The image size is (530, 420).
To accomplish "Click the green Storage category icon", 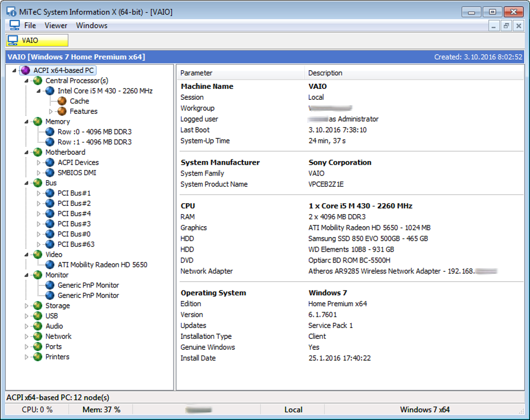I will tap(37, 306).
